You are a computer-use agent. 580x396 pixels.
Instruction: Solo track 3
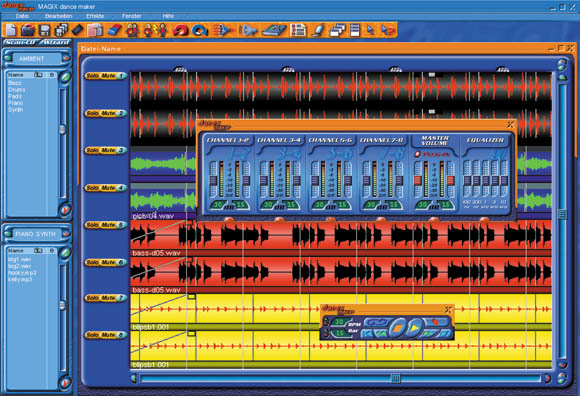pyautogui.click(x=92, y=150)
